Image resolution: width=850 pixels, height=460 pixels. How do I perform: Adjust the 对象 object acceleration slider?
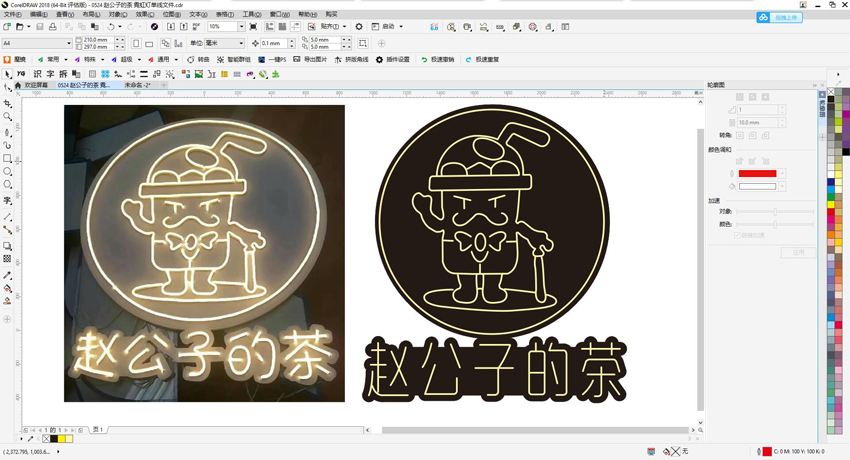tap(775, 211)
